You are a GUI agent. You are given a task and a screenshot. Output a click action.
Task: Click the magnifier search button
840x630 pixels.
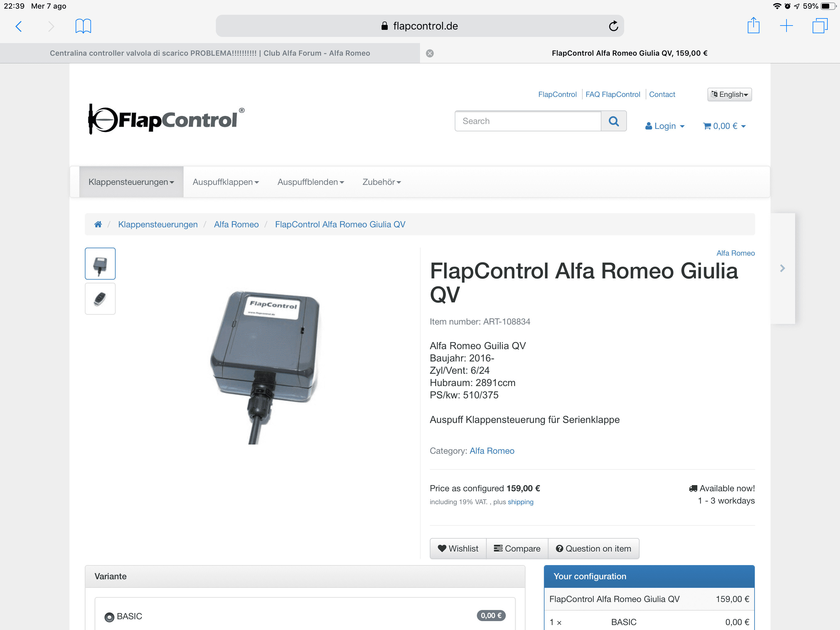click(x=614, y=121)
